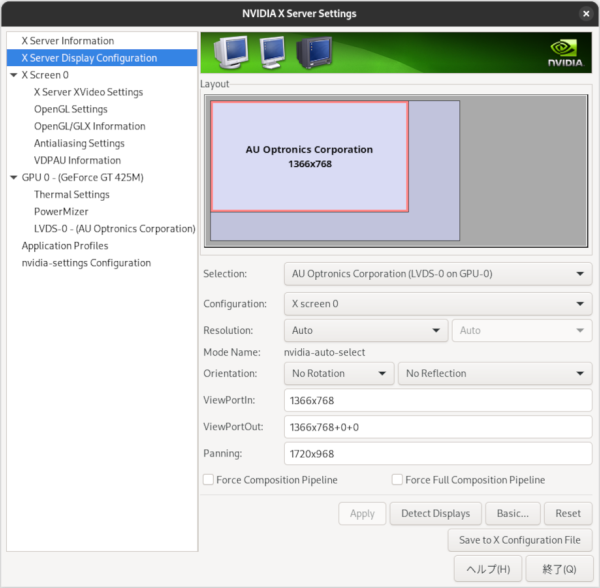Click the leftmost CRT monitor icon in banner
600x588 pixels.
231,53
